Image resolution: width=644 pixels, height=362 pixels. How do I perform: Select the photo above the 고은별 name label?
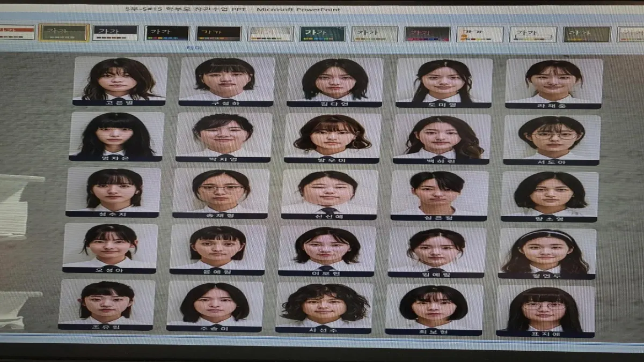click(x=120, y=78)
